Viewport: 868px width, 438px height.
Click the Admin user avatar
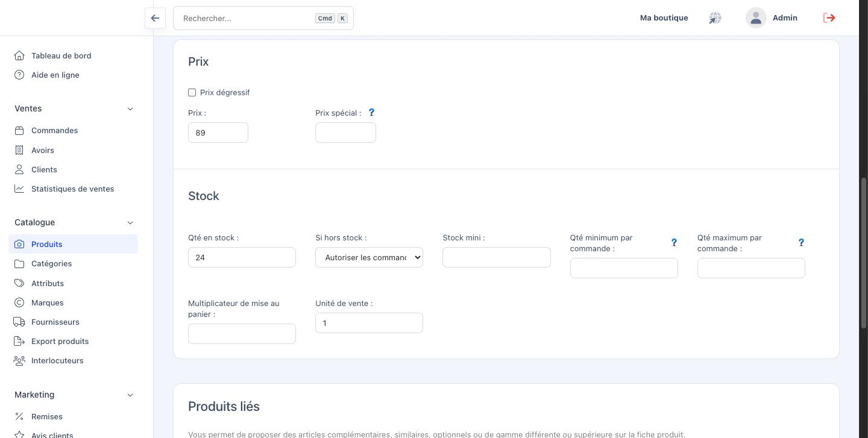click(756, 18)
